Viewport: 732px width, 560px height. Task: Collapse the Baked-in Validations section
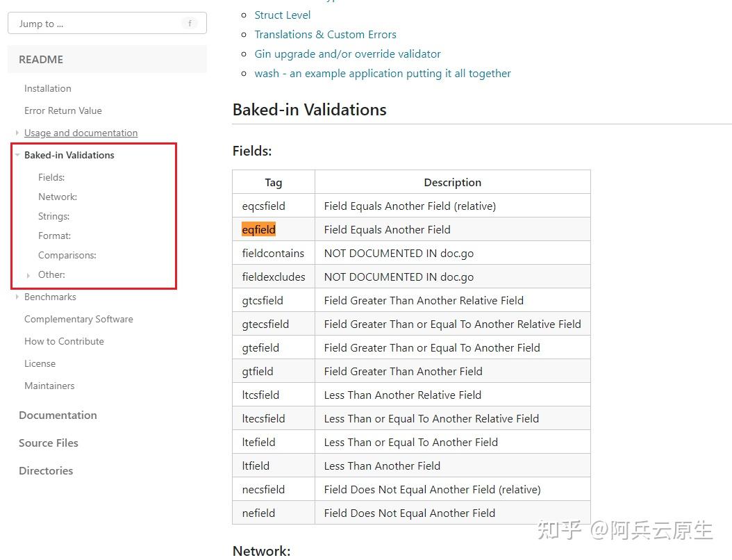[17, 155]
